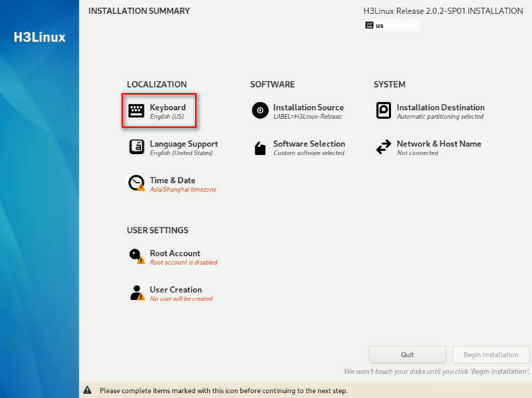Image resolution: width=532 pixels, height=398 pixels.
Task: Click the Quit button
Action: [x=407, y=354]
